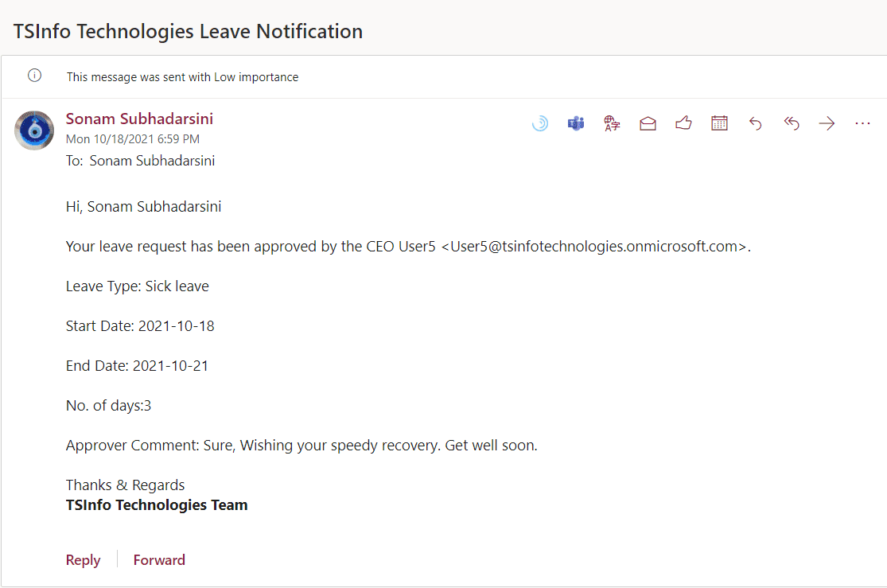Click the User5 email address in message
Viewport: 887px width, 588px height.
click(x=594, y=247)
